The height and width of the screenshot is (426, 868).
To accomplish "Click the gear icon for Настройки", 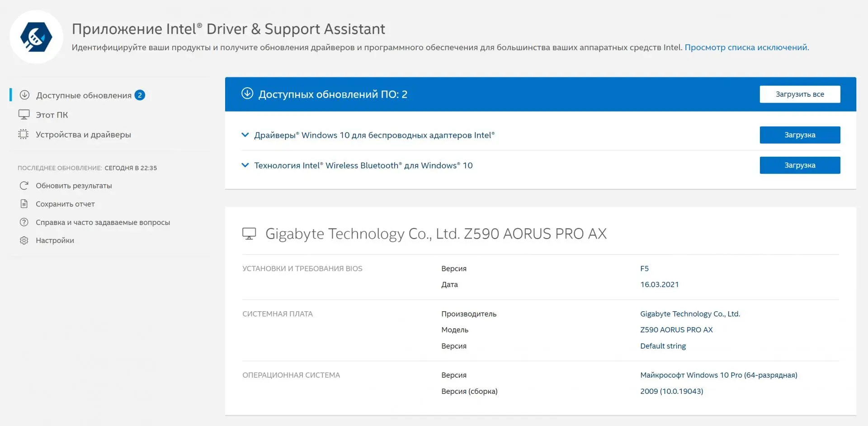I will tap(24, 240).
